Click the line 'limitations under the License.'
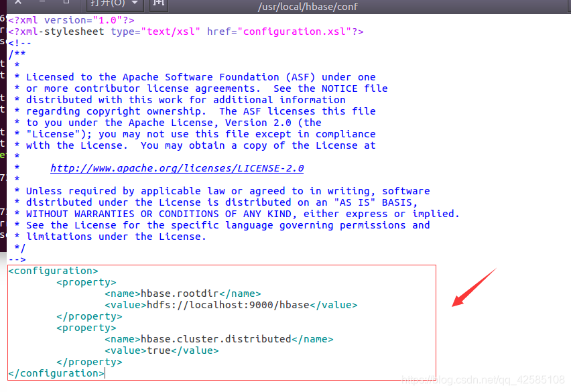571x392 pixels. 111,237
